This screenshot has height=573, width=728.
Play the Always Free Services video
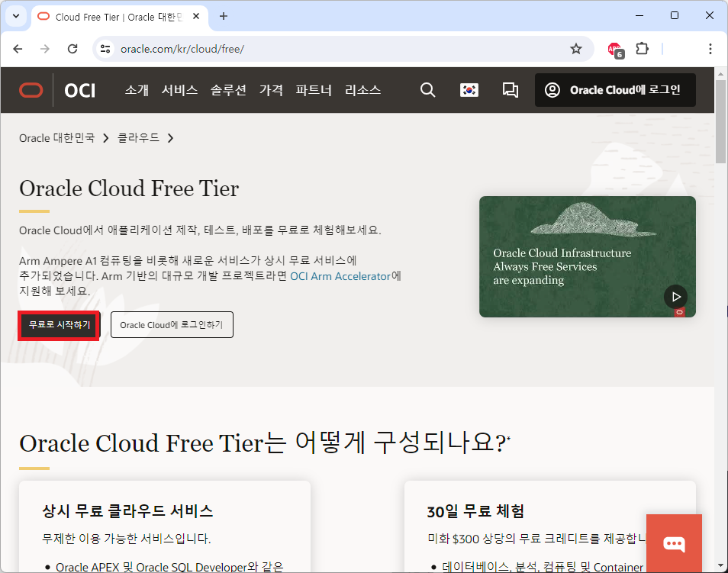click(675, 297)
